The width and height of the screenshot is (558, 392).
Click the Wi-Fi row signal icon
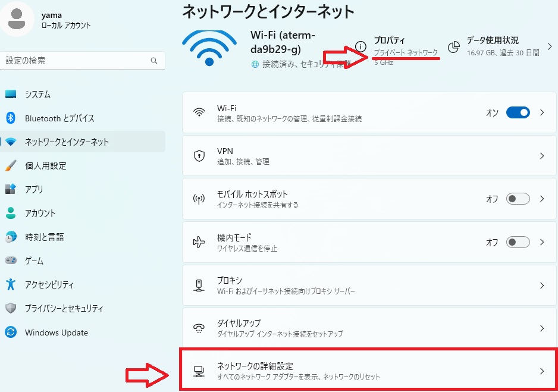point(199,112)
